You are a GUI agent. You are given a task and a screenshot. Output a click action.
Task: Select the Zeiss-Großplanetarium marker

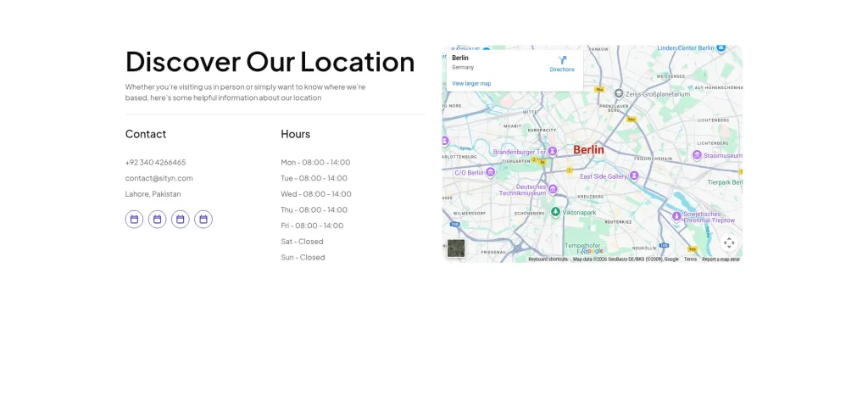coord(619,93)
